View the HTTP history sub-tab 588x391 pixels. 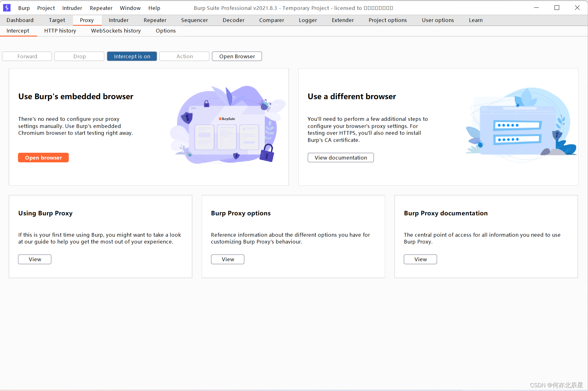60,31
